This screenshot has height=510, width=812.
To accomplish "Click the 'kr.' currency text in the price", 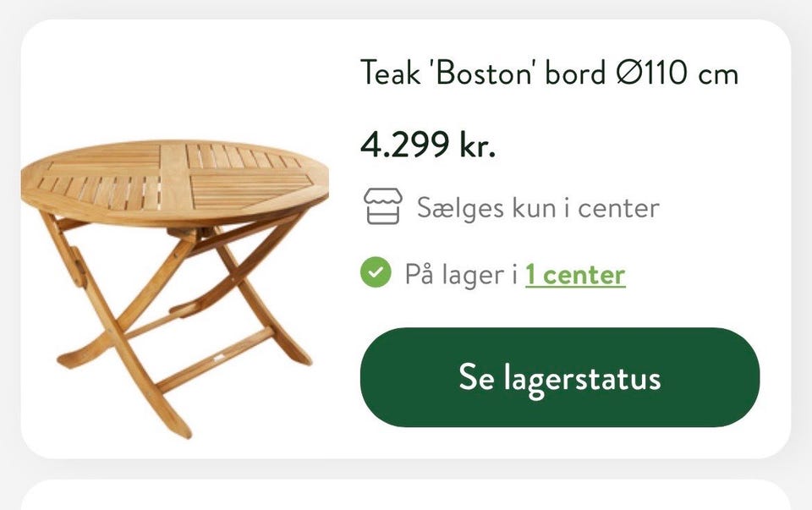I will (x=477, y=145).
